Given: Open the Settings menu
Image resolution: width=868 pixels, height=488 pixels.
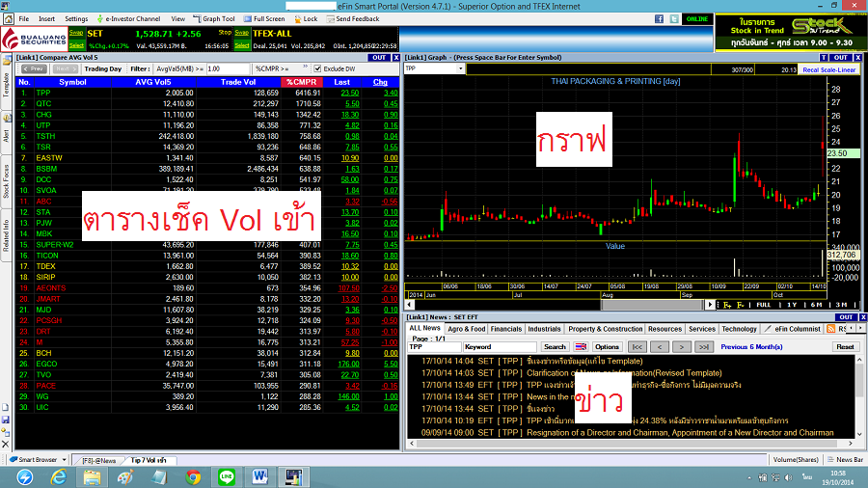Looking at the screenshot, I should coord(76,19).
